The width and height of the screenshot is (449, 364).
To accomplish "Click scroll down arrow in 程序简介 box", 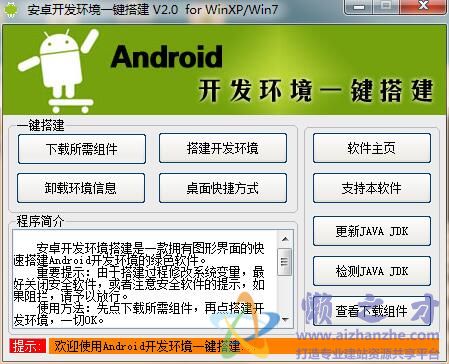I will [x=285, y=320].
